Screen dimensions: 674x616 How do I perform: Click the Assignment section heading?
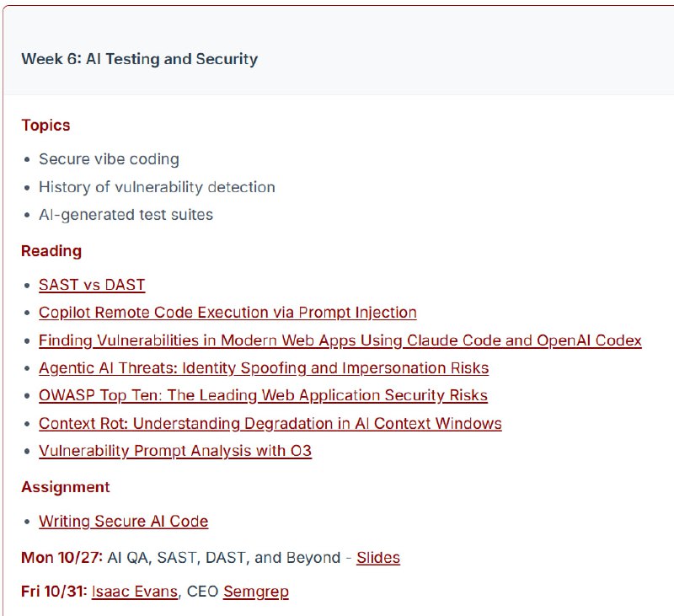66,487
